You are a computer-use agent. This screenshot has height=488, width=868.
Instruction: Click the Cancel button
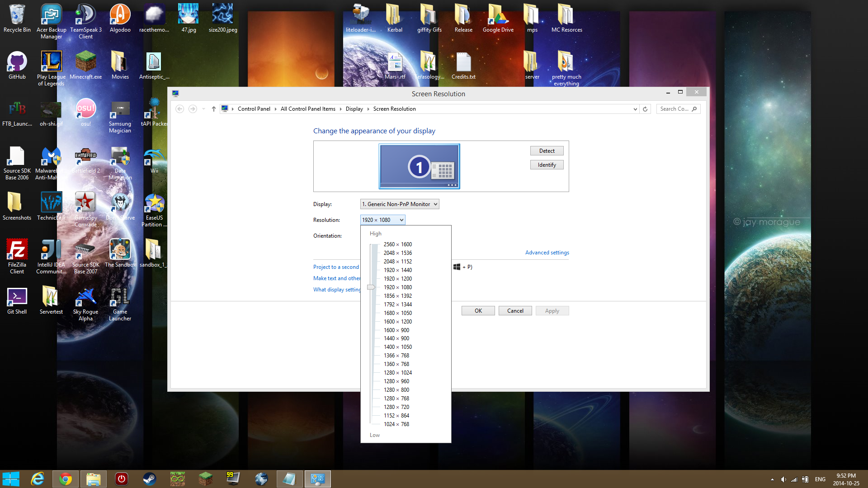[515, 311]
